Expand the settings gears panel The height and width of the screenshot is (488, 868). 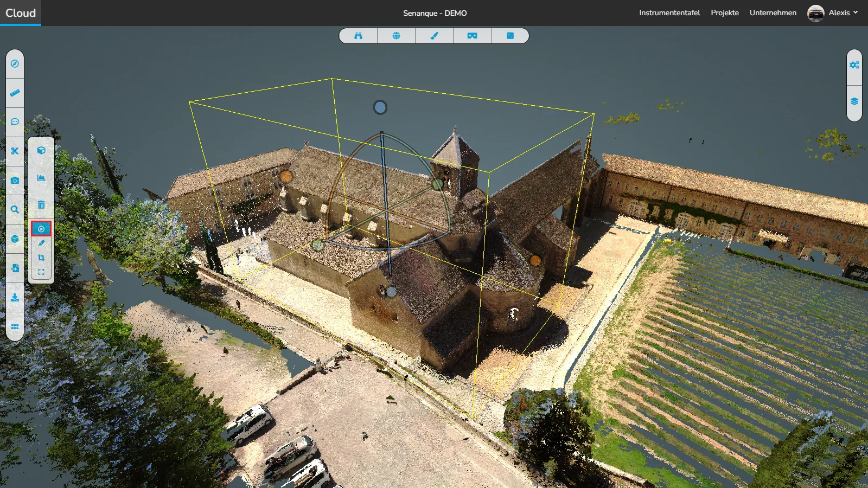854,65
